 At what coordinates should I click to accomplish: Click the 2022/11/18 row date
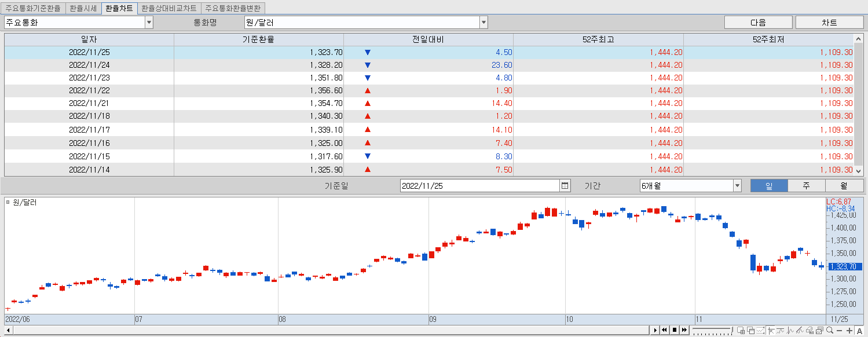pos(89,116)
